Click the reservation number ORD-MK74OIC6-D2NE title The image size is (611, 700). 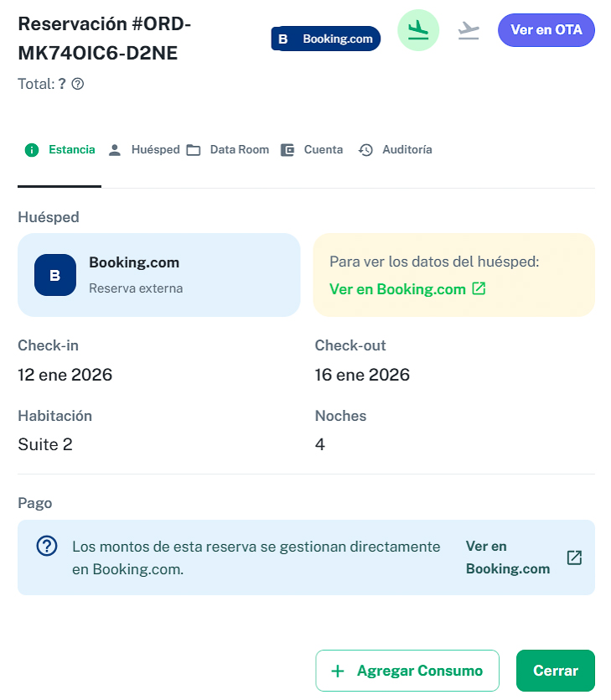[x=105, y=39]
